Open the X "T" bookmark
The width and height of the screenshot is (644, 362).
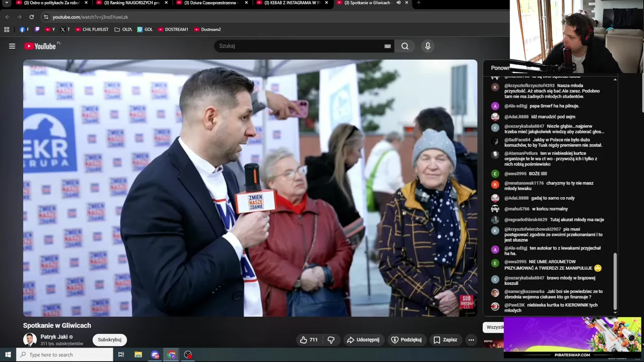pos(65,29)
